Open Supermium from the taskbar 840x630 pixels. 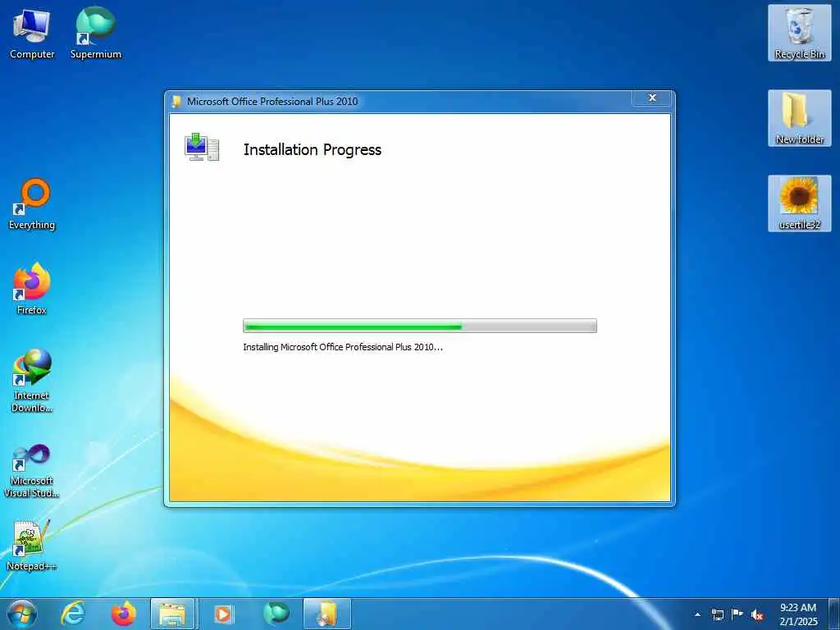click(x=276, y=614)
